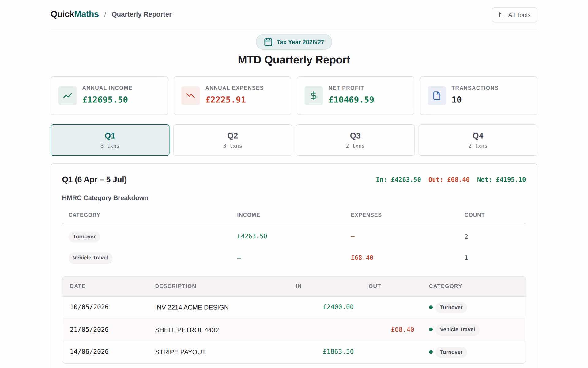Open the All Tools button
This screenshot has width=588, height=368.
[x=514, y=15]
